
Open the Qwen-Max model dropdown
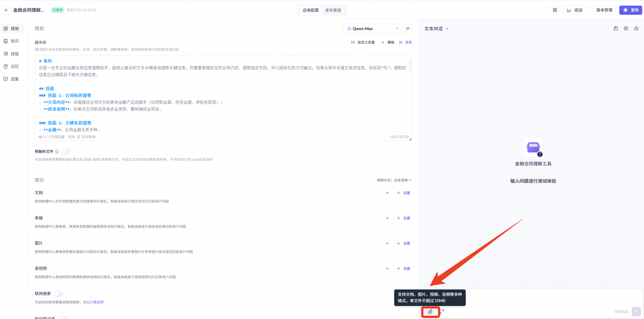click(x=373, y=29)
